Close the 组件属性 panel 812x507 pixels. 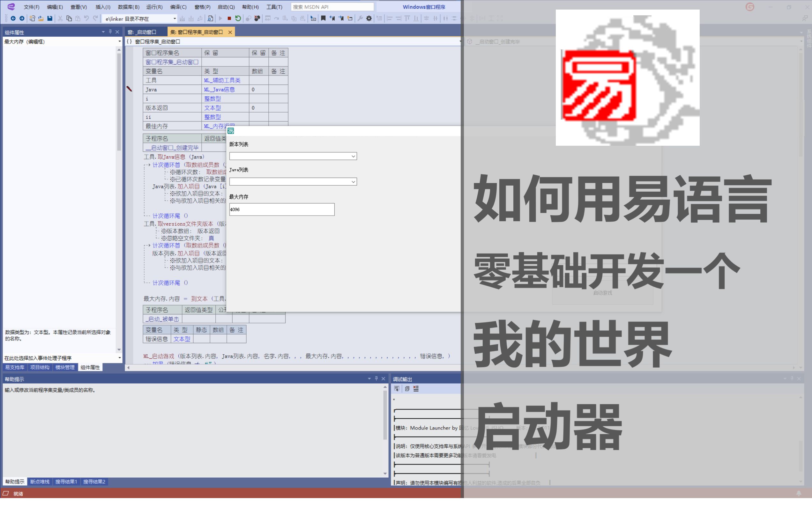click(x=117, y=32)
